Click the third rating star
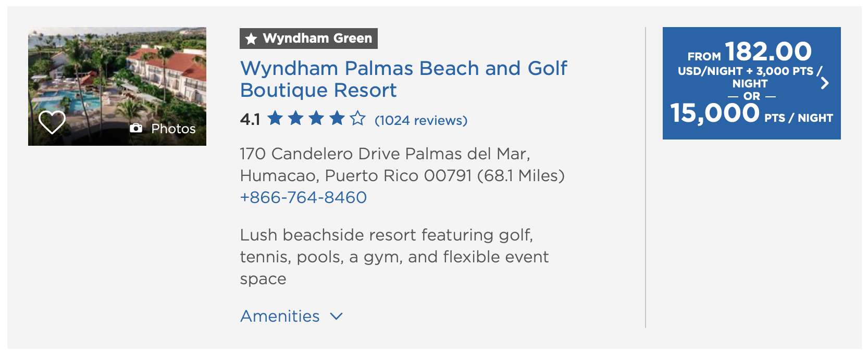The width and height of the screenshot is (868, 355). [x=317, y=119]
